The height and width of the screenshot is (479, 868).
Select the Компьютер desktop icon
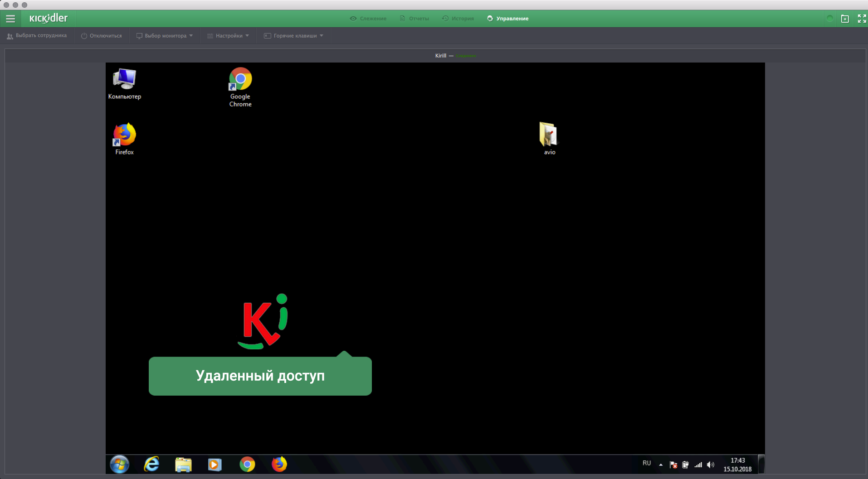tap(125, 84)
